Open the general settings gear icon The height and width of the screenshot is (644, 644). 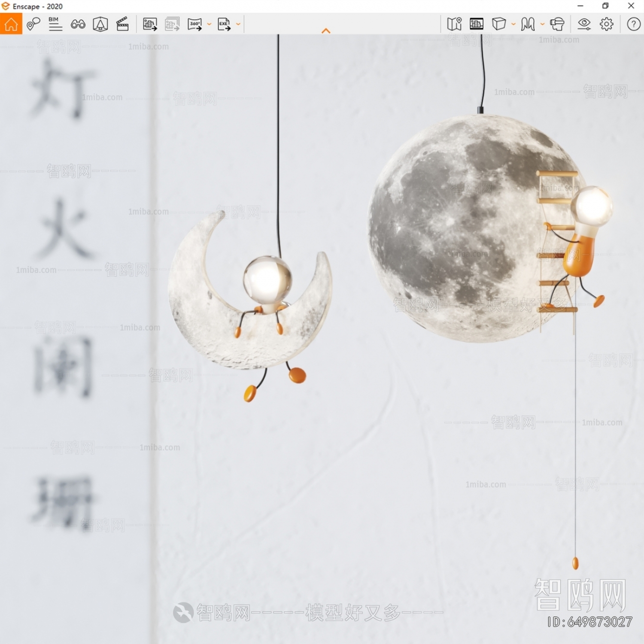pyautogui.click(x=607, y=24)
